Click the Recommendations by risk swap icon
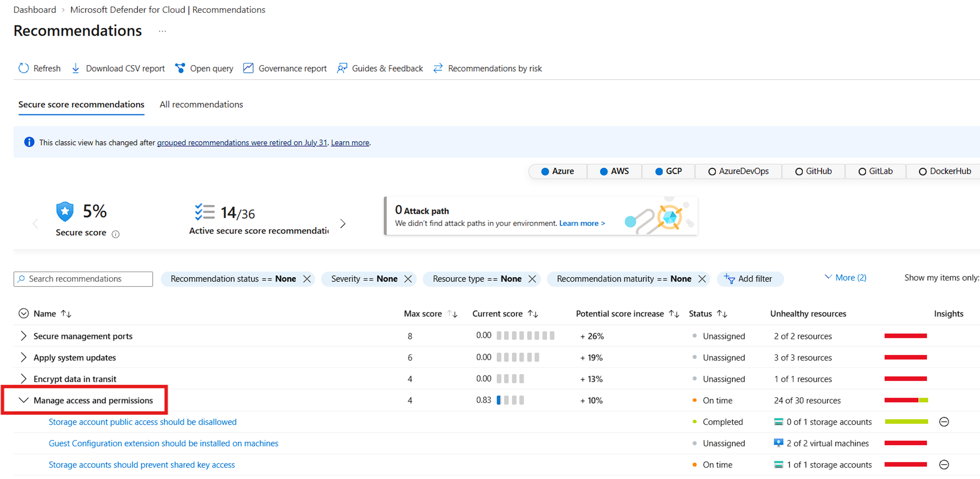980x479 pixels. tap(438, 68)
